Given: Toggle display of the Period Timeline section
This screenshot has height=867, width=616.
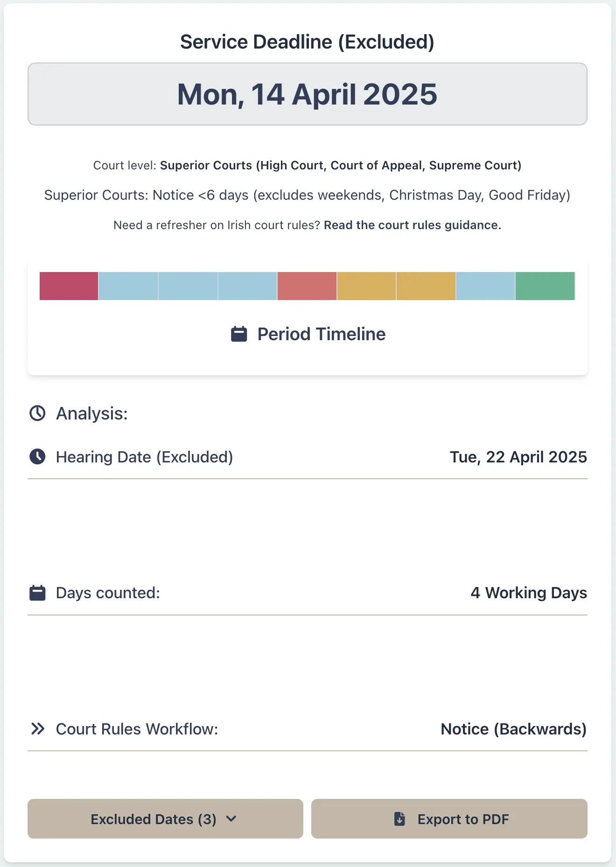Looking at the screenshot, I should tap(307, 334).
